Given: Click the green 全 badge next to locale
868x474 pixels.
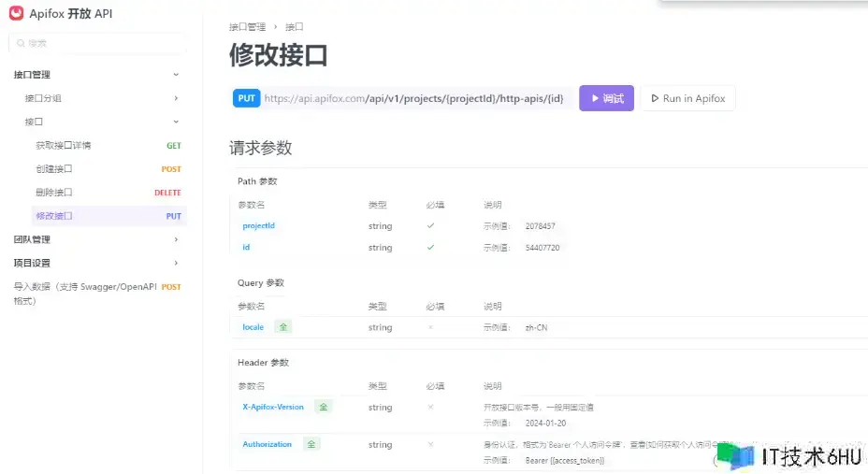Looking at the screenshot, I should pos(283,327).
